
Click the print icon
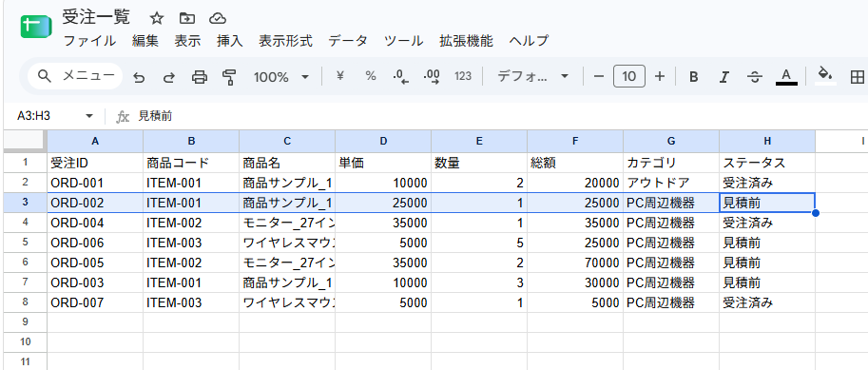click(x=200, y=77)
